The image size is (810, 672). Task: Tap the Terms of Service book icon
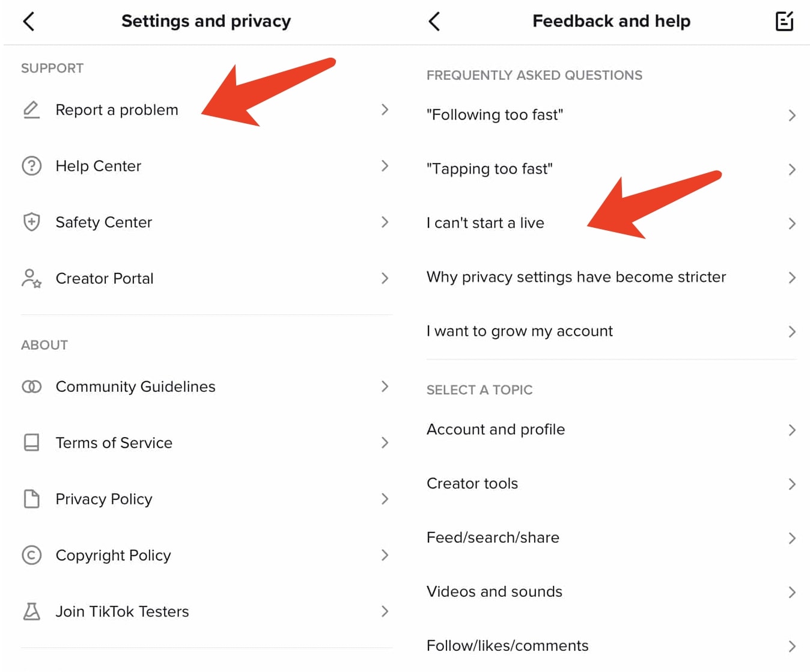coord(31,443)
